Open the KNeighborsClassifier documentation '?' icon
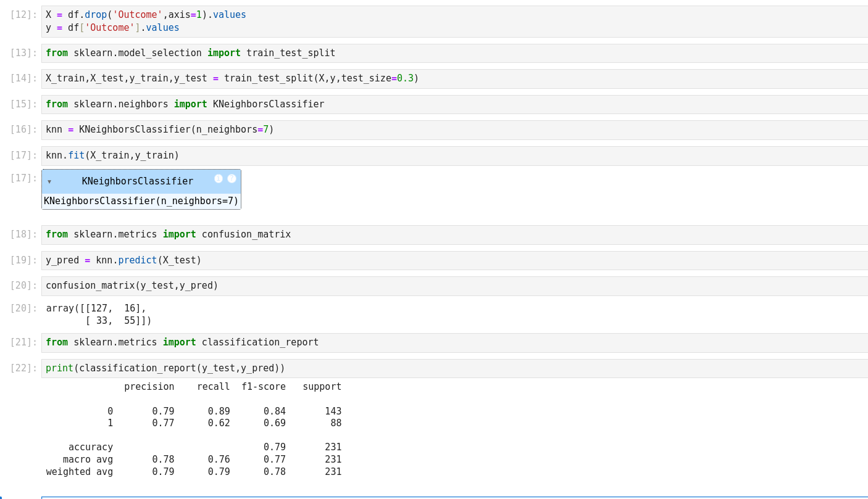The width and height of the screenshot is (868, 499). click(x=232, y=179)
